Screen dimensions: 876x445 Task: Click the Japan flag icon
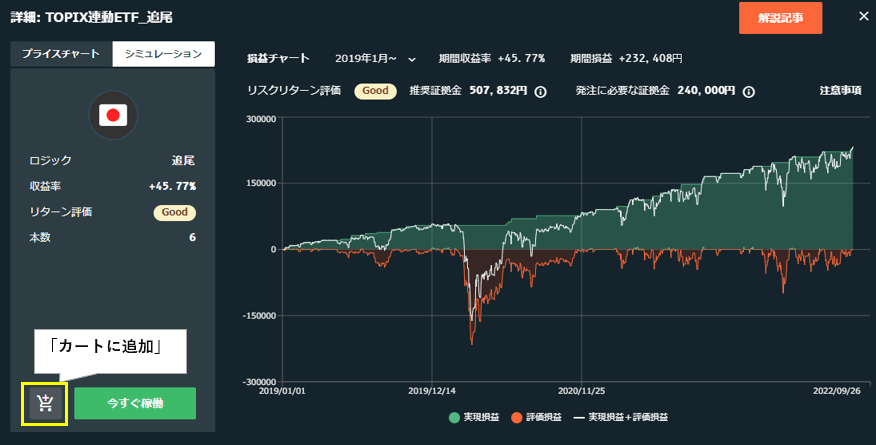(113, 115)
